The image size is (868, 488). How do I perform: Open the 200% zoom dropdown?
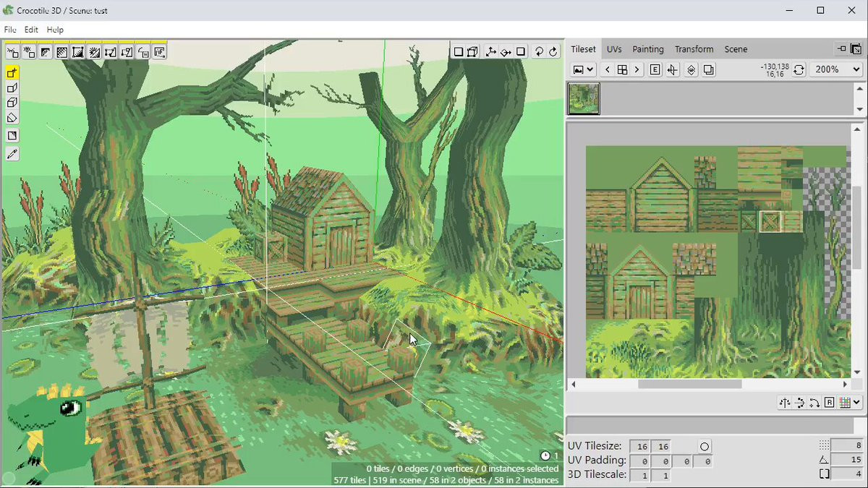pos(836,69)
